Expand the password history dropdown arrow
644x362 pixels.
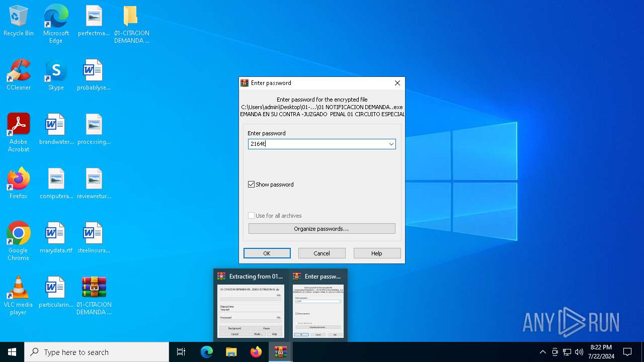(391, 144)
